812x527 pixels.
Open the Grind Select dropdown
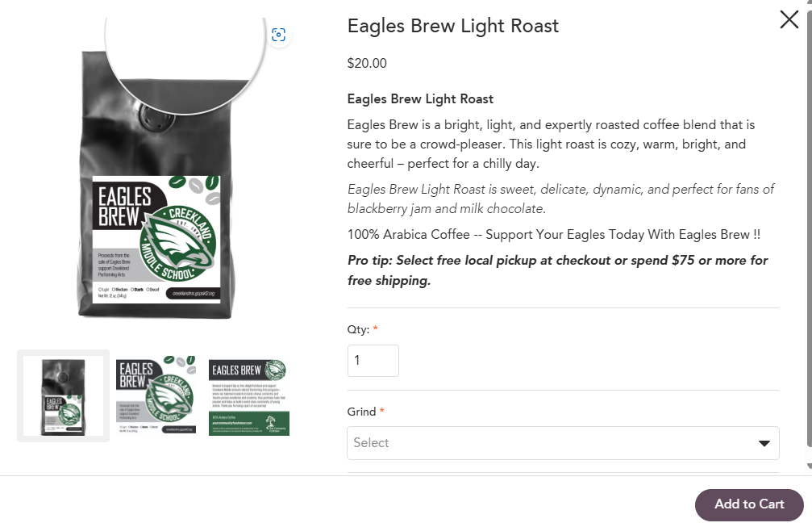(x=563, y=443)
